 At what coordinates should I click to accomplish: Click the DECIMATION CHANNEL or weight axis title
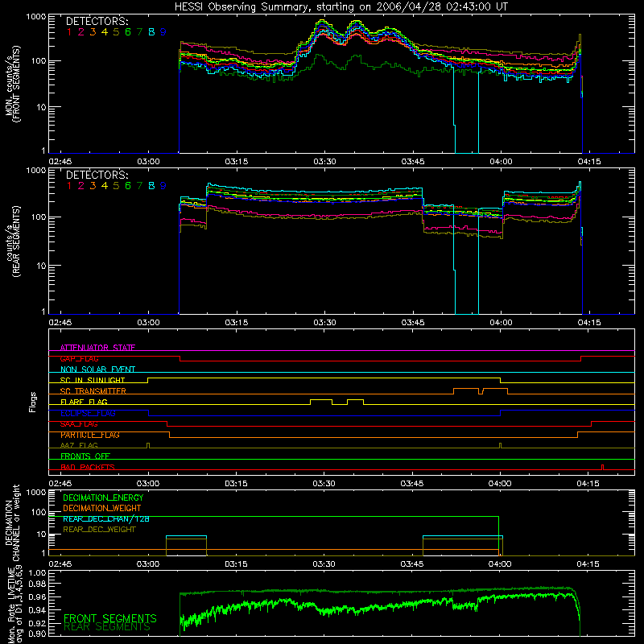click(12, 522)
